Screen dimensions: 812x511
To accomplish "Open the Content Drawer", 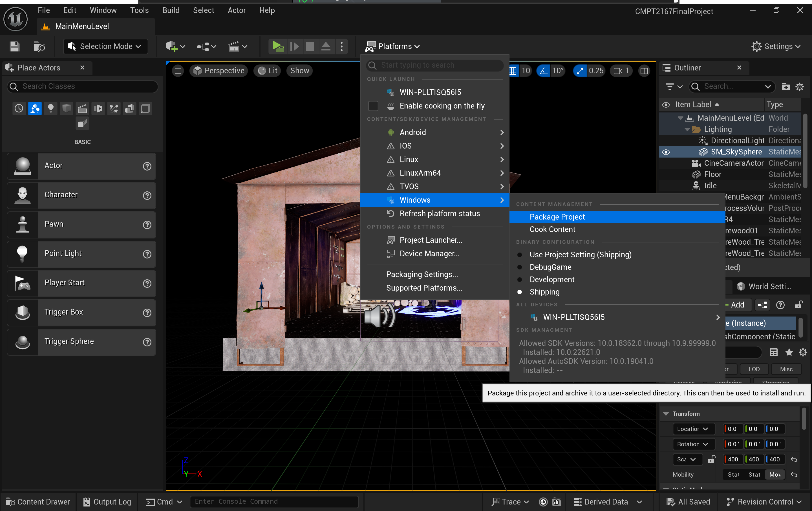I will tap(38, 502).
